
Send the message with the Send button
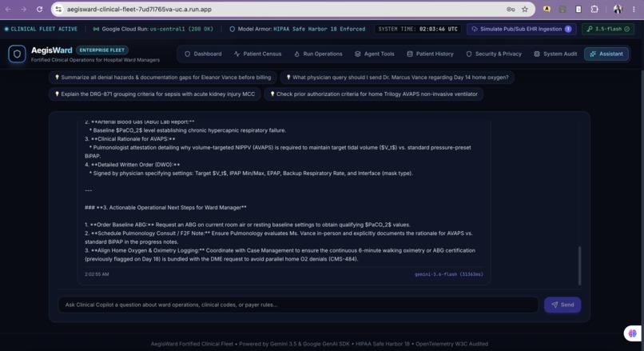pos(563,305)
